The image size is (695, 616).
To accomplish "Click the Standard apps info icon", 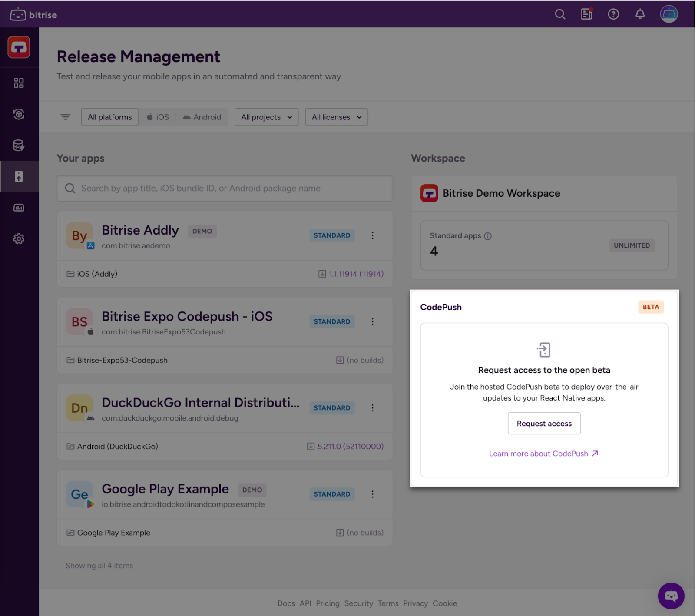I will click(x=488, y=236).
